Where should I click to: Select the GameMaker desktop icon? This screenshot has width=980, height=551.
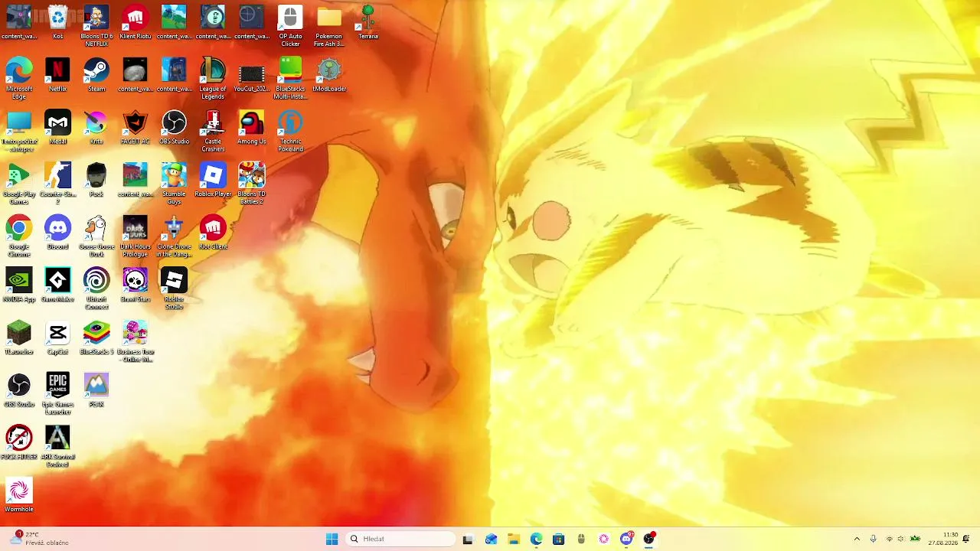[57, 285]
